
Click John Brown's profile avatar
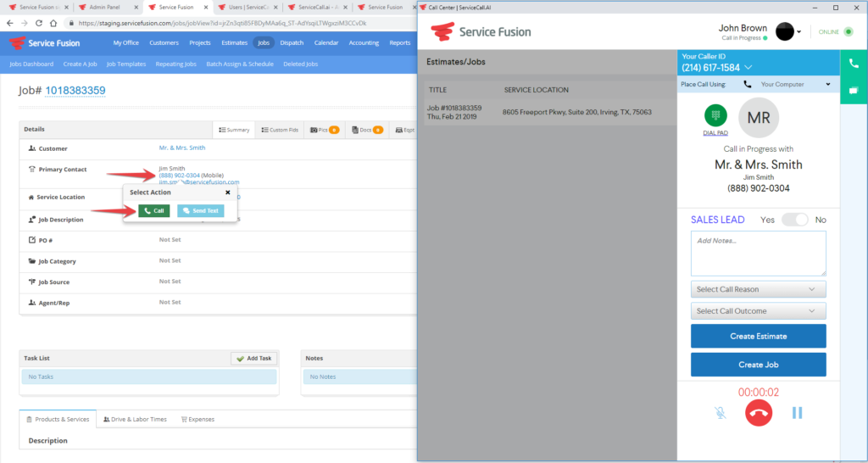(x=784, y=31)
